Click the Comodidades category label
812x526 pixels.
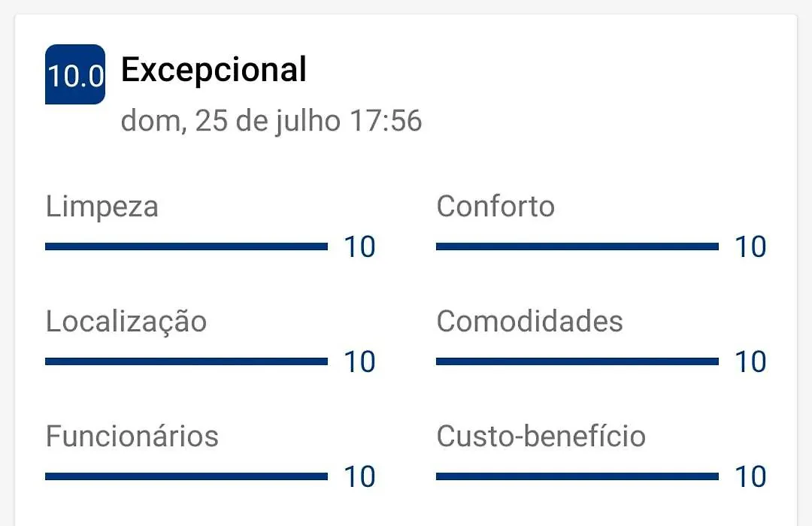(530, 322)
